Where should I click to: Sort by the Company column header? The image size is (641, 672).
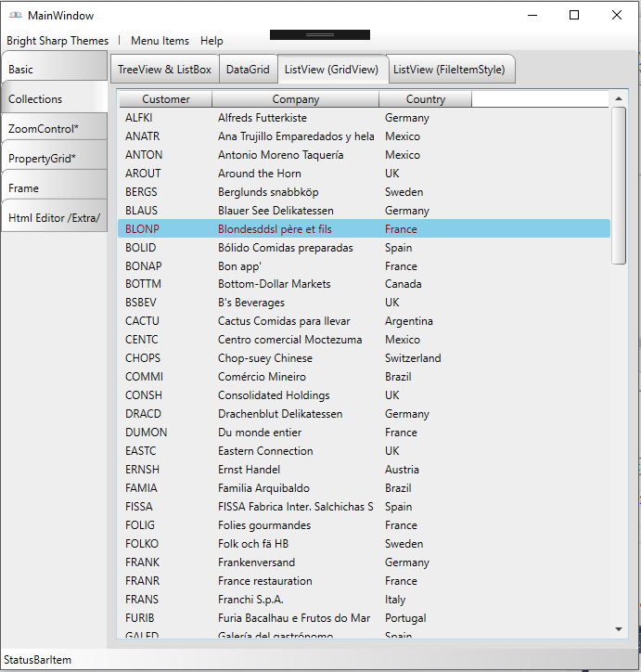point(295,99)
